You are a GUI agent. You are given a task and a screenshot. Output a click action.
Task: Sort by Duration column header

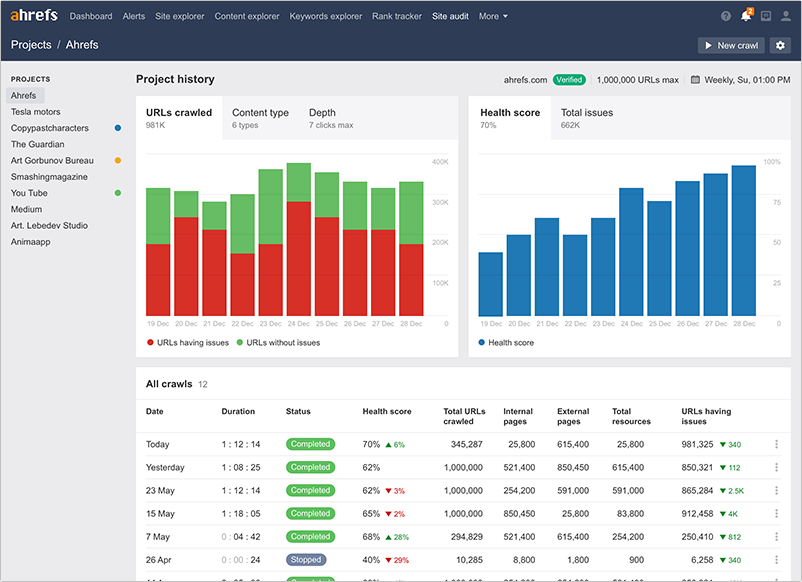click(238, 411)
